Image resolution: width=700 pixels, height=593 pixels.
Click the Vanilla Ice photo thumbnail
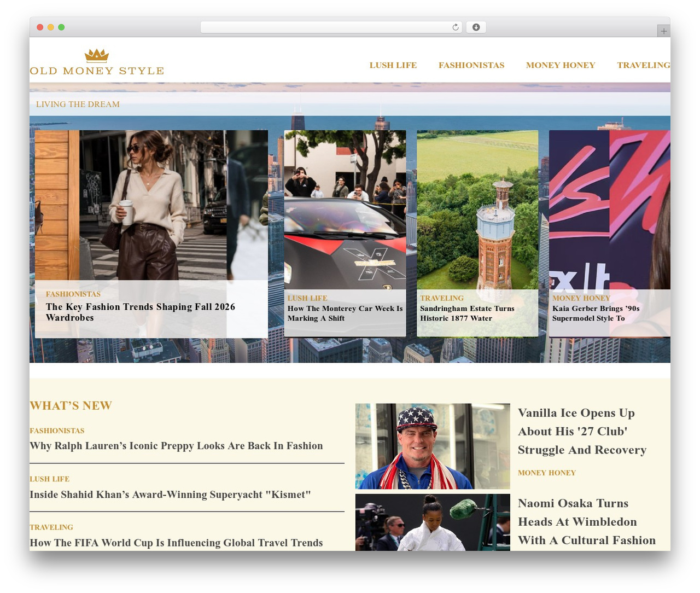433,446
